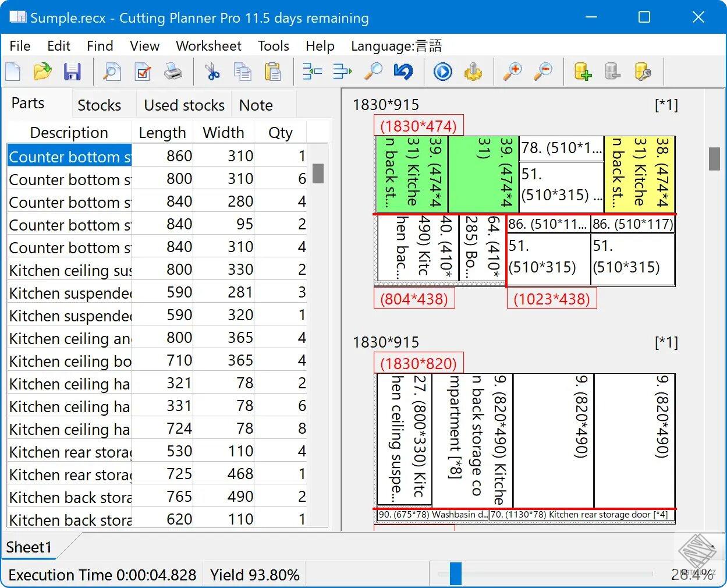Select the Sheet1 tab
Screen dimensions: 727x588
29,547
